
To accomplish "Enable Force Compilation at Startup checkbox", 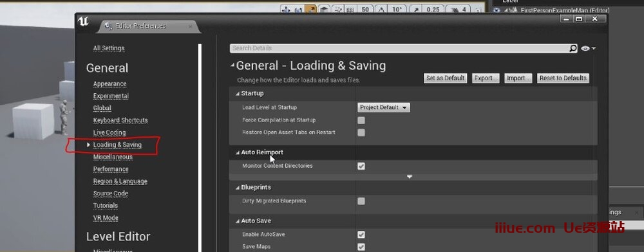I will [361, 120].
